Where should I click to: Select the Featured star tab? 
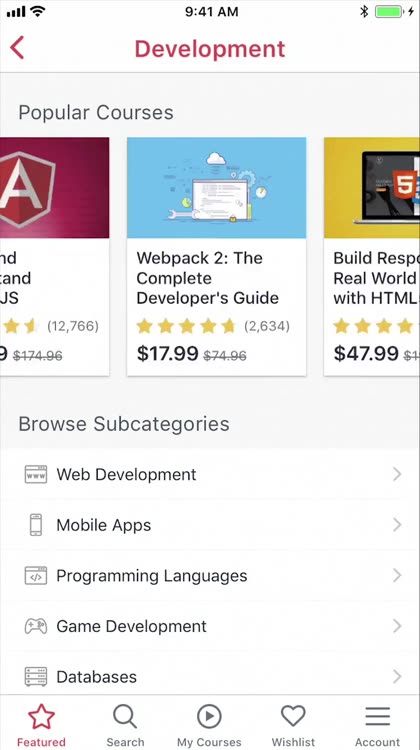click(x=41, y=717)
